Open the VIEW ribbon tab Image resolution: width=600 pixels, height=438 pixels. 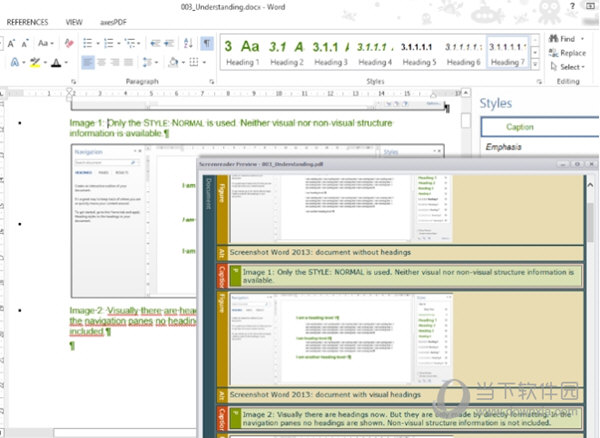(x=74, y=22)
